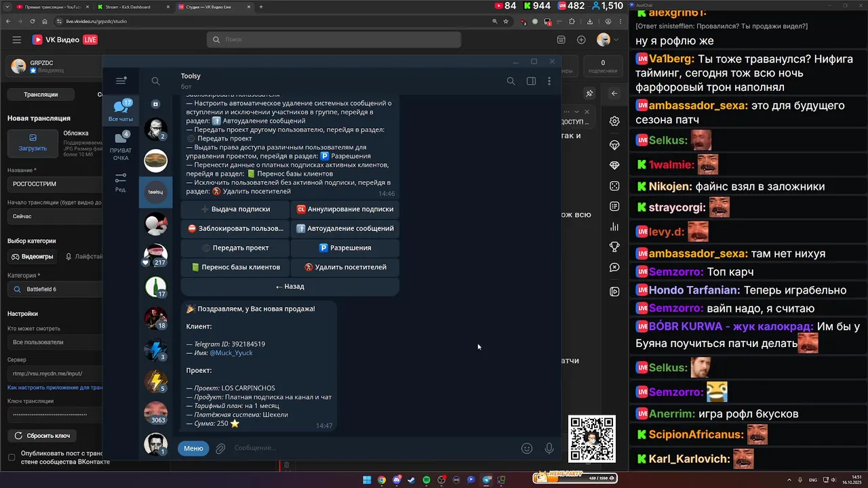The image size is (868, 488).
Task: Open 'Начало трансляции' dropdown showing Сейчас
Action: (x=54, y=216)
